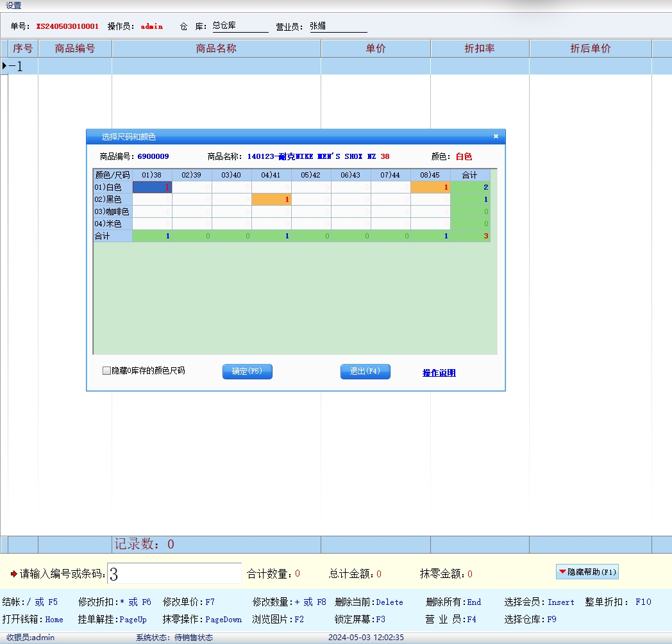This screenshot has height=644, width=672.
Task: Select the white color size 45 cell
Action: click(x=430, y=187)
